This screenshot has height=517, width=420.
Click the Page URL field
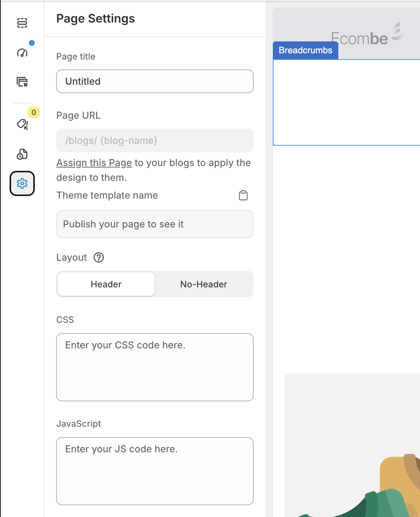click(x=155, y=141)
